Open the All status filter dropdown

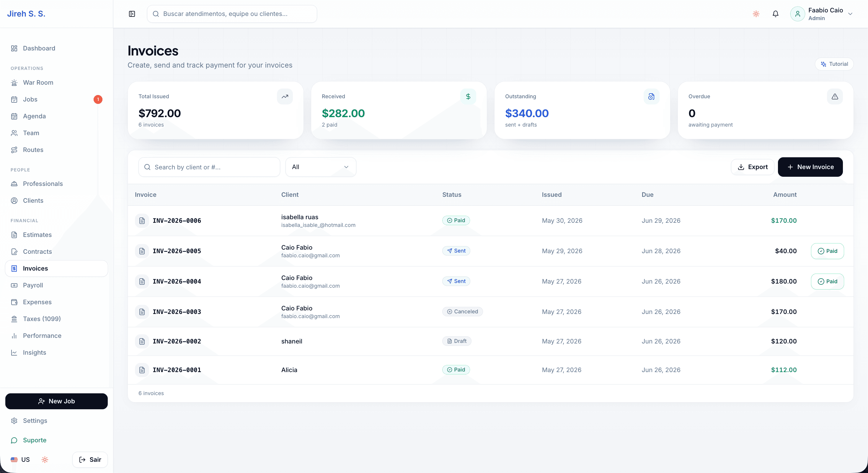(320, 167)
